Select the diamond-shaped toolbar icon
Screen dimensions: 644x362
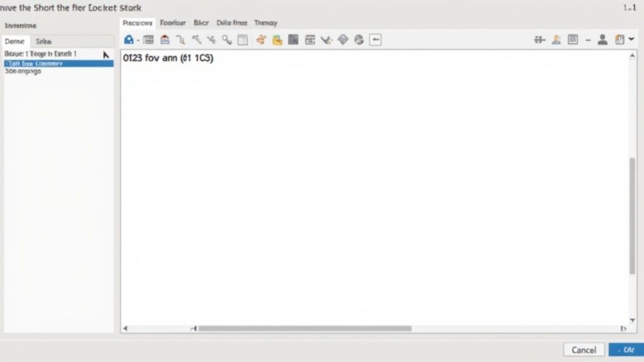343,39
